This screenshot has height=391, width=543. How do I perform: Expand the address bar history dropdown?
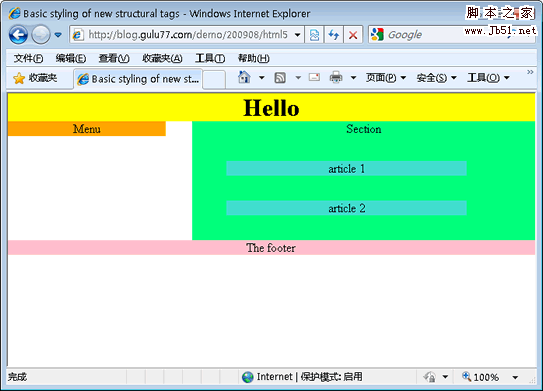(x=297, y=35)
